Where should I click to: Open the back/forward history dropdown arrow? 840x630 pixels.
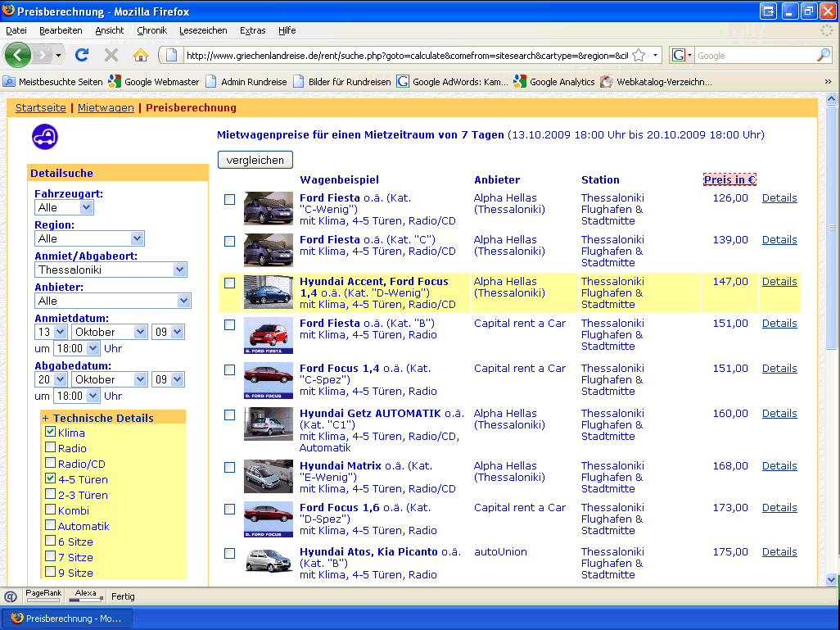[58, 55]
